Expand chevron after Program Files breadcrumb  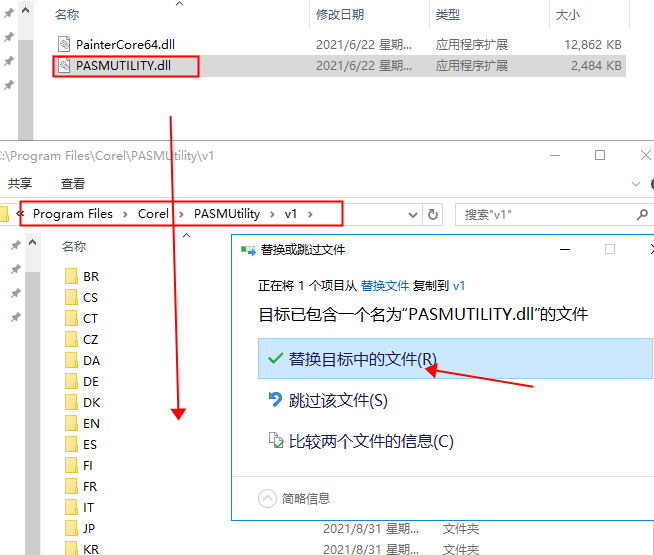(125, 214)
